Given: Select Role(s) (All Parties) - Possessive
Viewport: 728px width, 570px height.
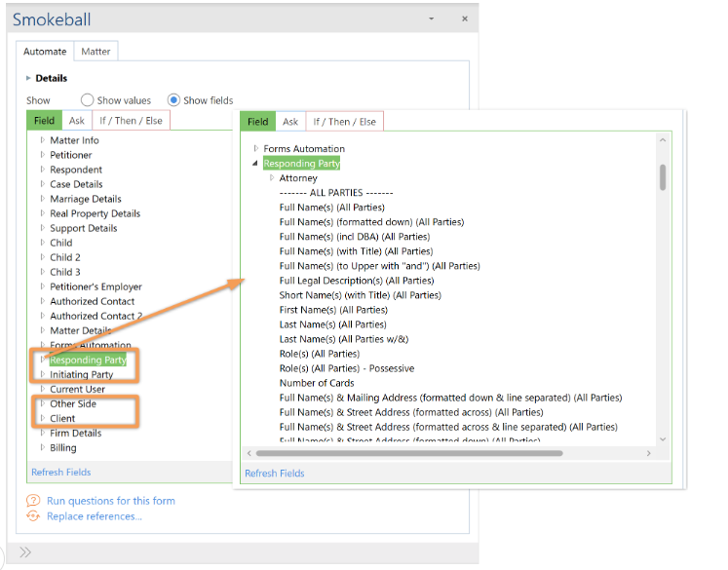Looking at the screenshot, I should pyautogui.click(x=347, y=368).
